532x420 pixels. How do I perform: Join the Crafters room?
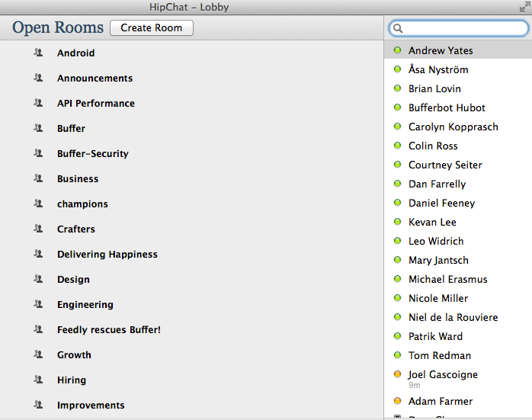pos(76,229)
